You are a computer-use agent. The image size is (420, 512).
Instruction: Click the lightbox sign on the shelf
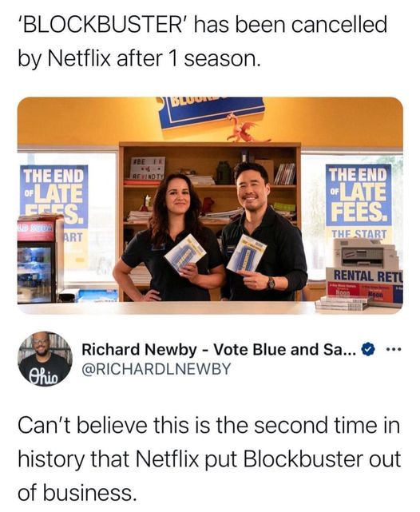point(147,167)
